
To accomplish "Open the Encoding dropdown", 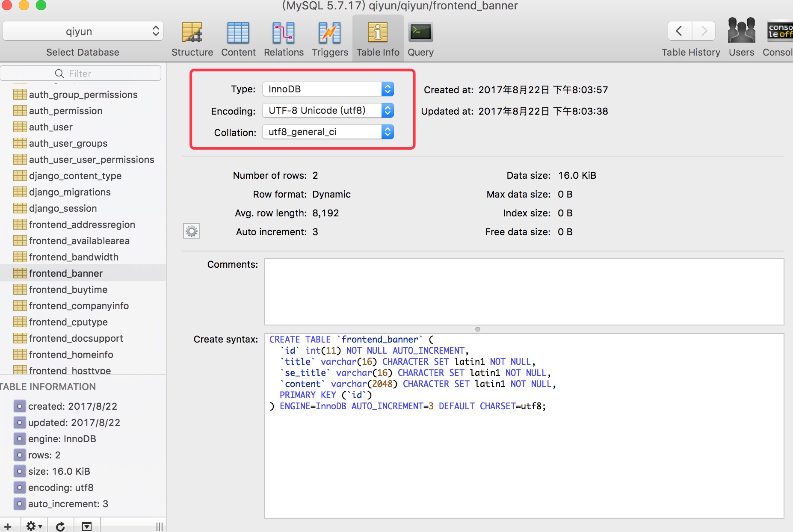I will [328, 110].
